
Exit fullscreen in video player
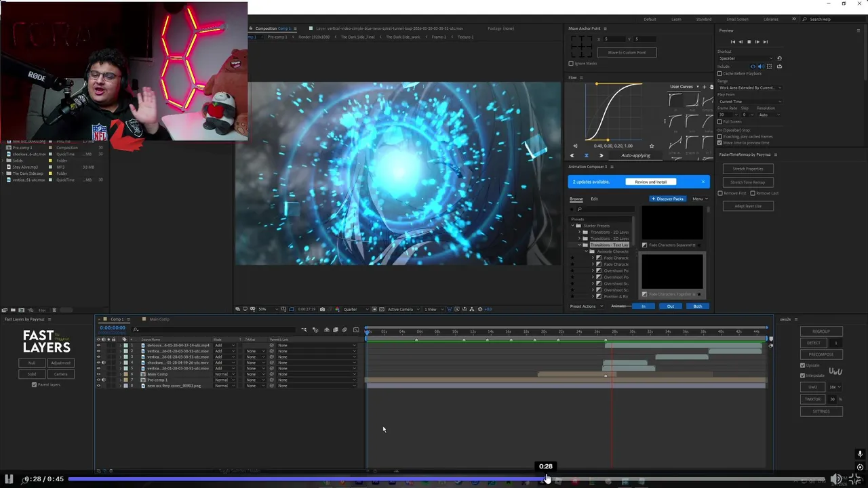click(856, 479)
